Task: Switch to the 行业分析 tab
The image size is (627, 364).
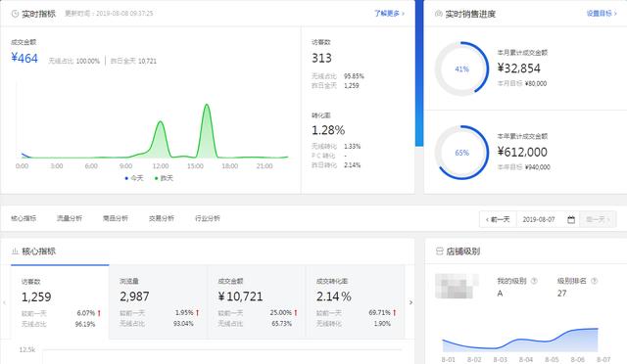Action: click(208, 218)
